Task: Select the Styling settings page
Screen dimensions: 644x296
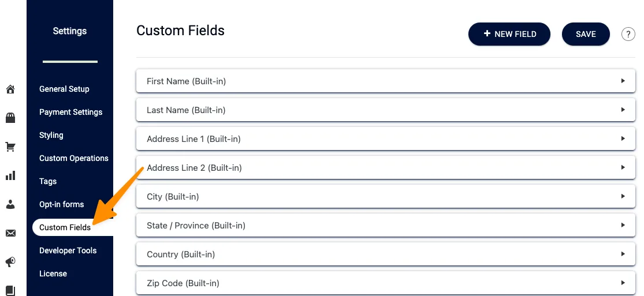Action: [x=51, y=135]
